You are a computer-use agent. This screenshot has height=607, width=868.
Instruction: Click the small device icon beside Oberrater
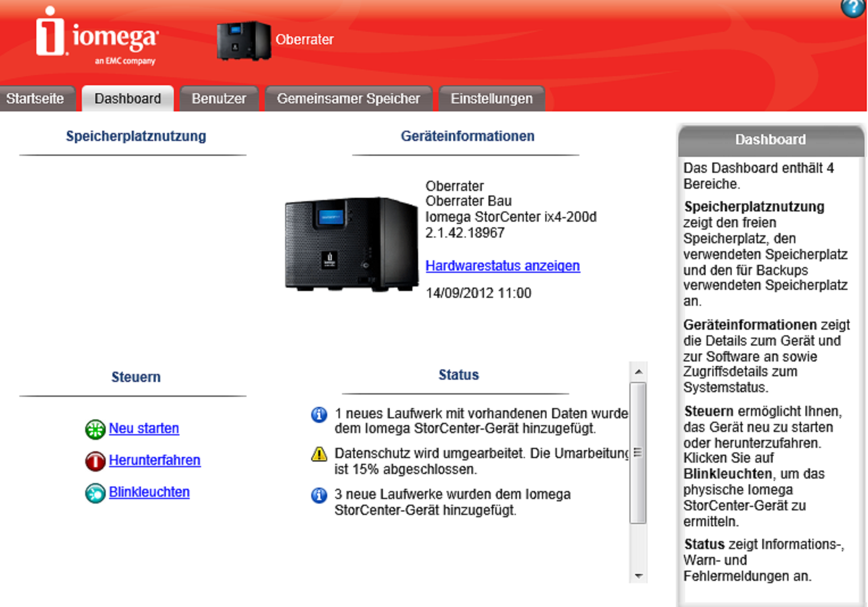[244, 40]
